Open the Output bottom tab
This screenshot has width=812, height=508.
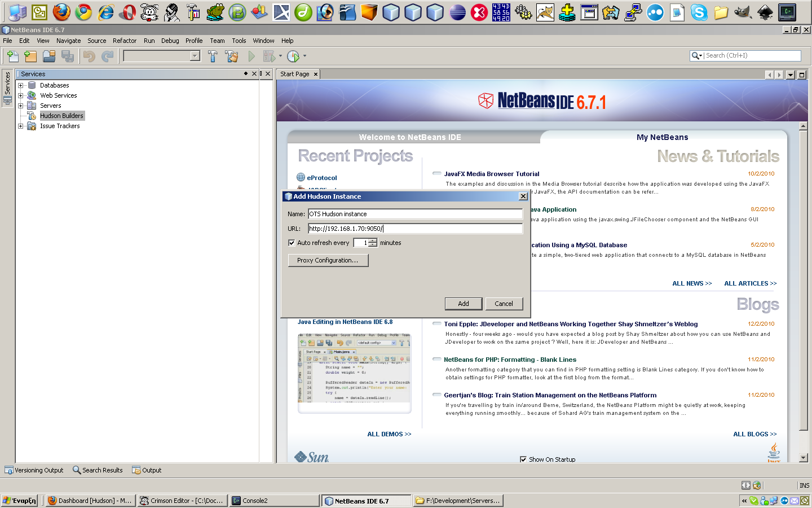click(x=147, y=470)
